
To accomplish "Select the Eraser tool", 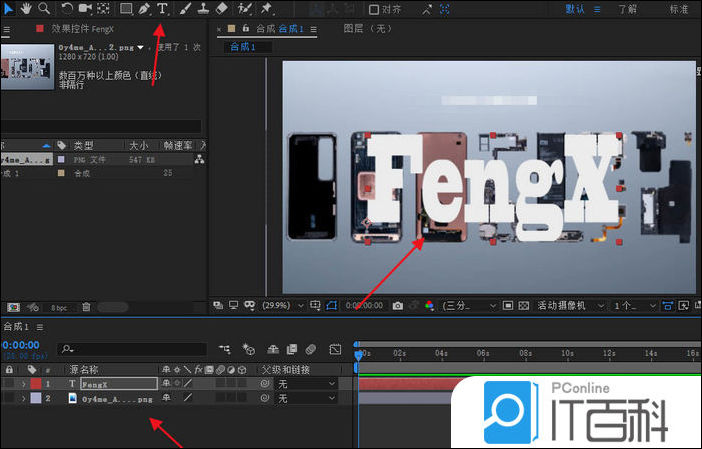I will 222,9.
